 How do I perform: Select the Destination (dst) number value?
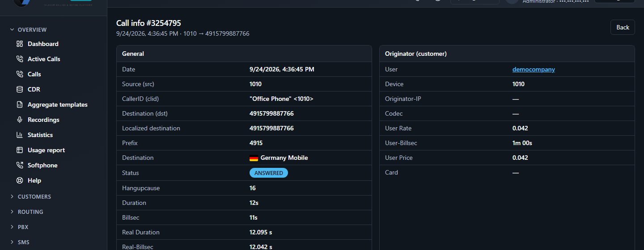[271, 113]
